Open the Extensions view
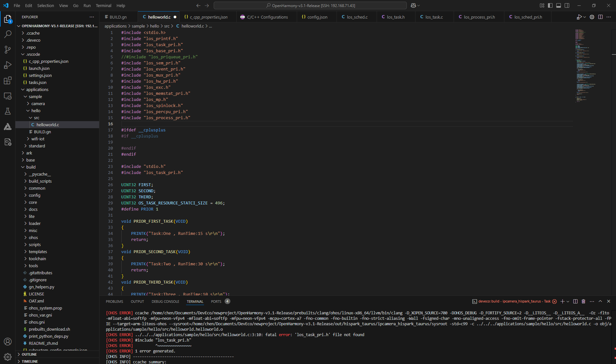 tap(8, 80)
